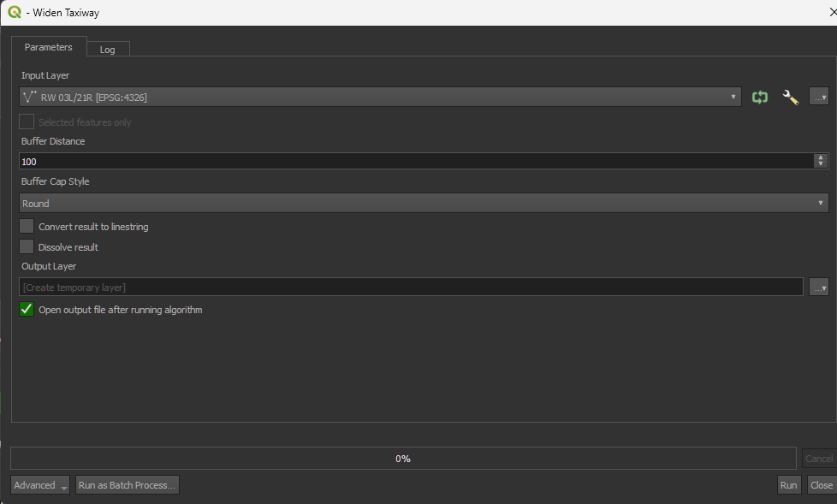Click the 0% progress bar
This screenshot has height=504, width=837.
402,459
